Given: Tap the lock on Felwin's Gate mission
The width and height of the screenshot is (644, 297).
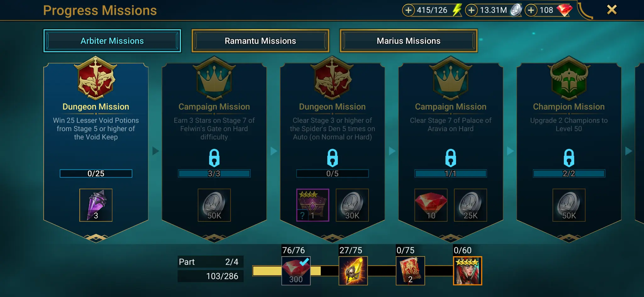Looking at the screenshot, I should (214, 158).
